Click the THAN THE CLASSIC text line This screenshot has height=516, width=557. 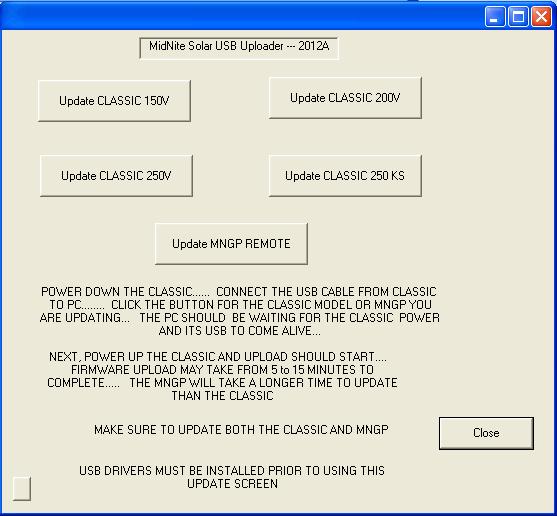(x=222, y=396)
